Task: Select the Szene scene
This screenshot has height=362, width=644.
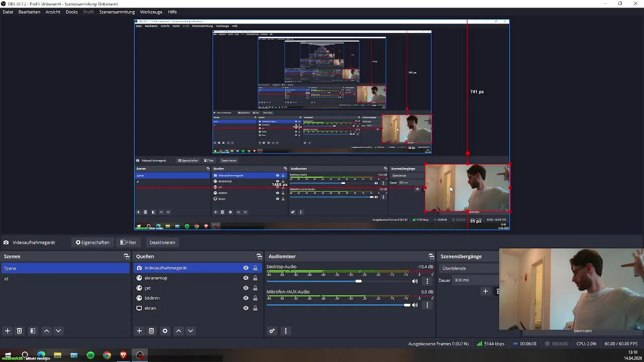Action: pos(65,268)
